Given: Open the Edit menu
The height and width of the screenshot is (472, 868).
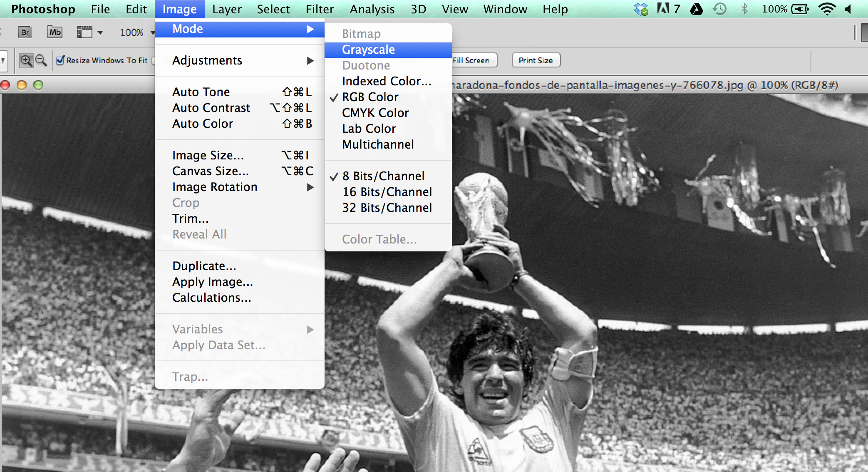Looking at the screenshot, I should tap(136, 9).
